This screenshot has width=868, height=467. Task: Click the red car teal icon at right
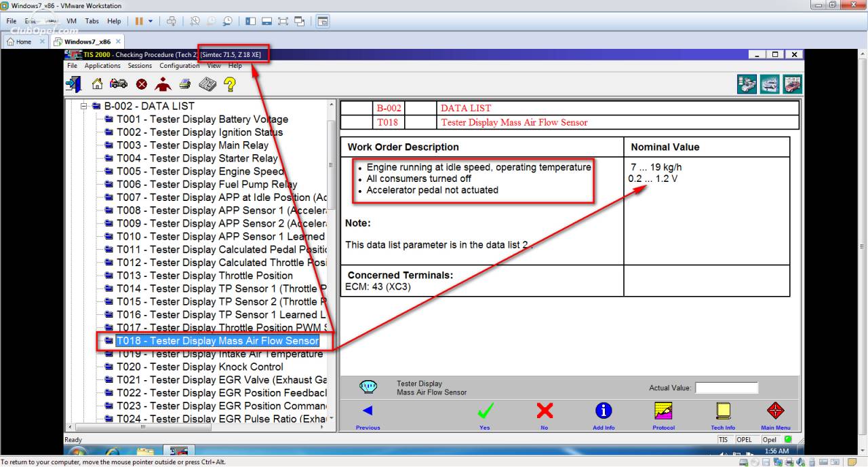pyautogui.click(x=793, y=84)
